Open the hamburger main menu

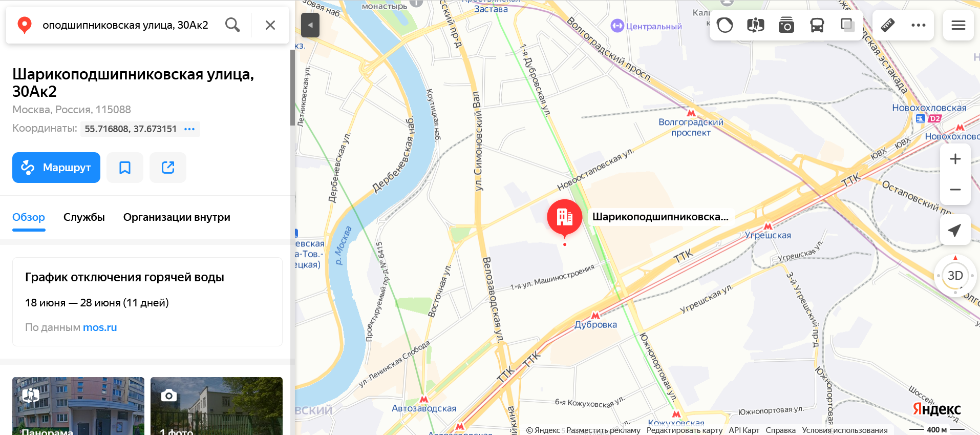[x=958, y=25]
